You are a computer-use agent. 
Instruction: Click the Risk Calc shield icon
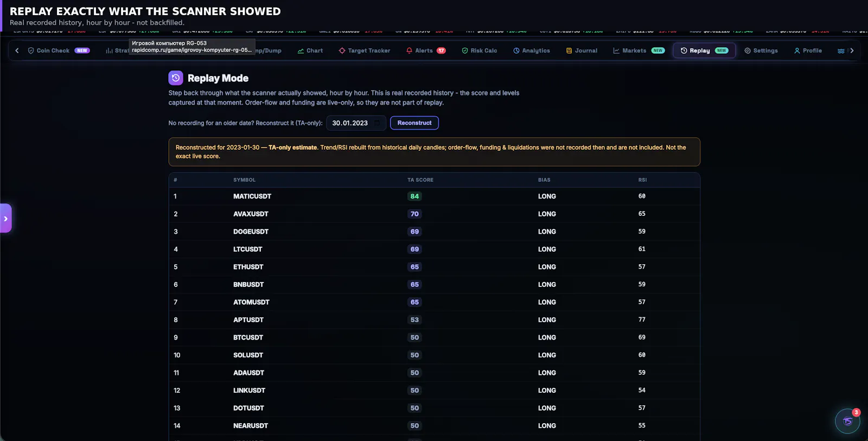[465, 50]
